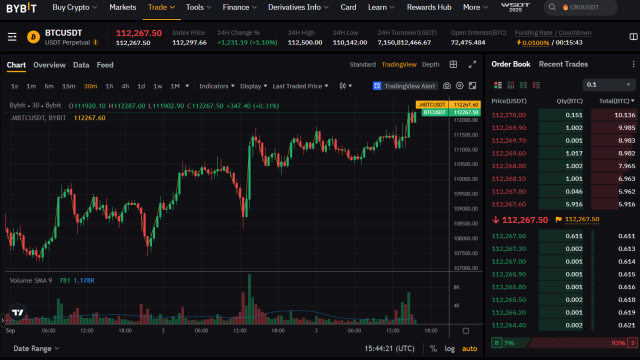640x360 pixels.
Task: Take chart snapshot with camera icon
Action: coord(447,86)
